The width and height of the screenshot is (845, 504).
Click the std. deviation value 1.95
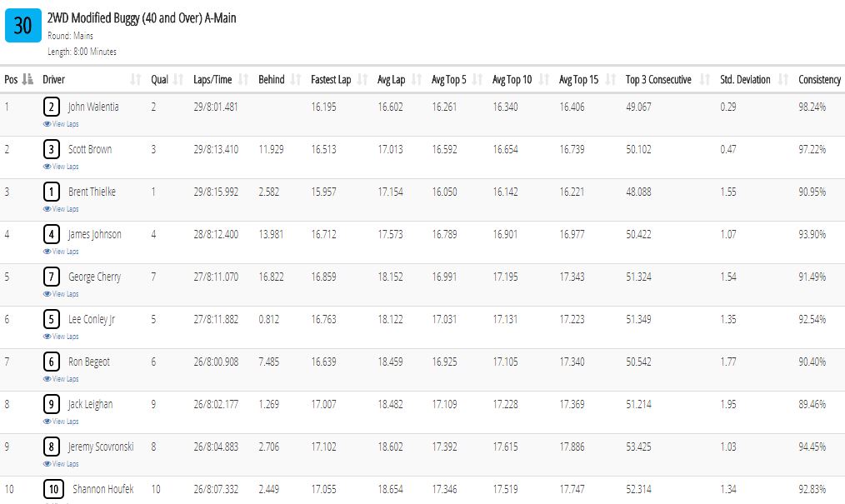[x=728, y=404]
